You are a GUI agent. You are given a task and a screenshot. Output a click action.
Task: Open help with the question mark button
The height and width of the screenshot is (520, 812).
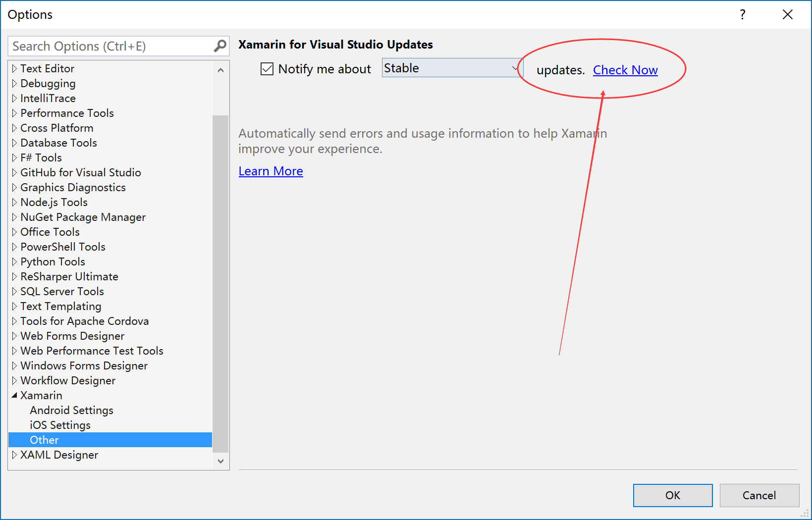click(742, 14)
